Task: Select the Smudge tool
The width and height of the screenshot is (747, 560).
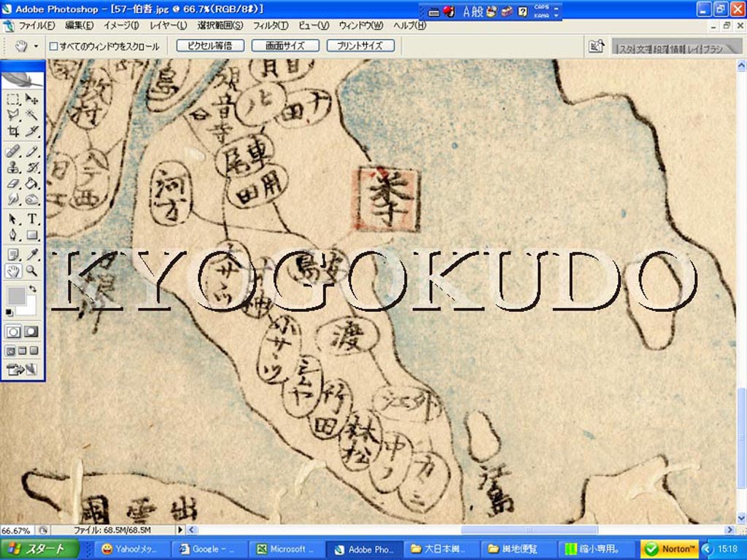Action: pos(13,199)
